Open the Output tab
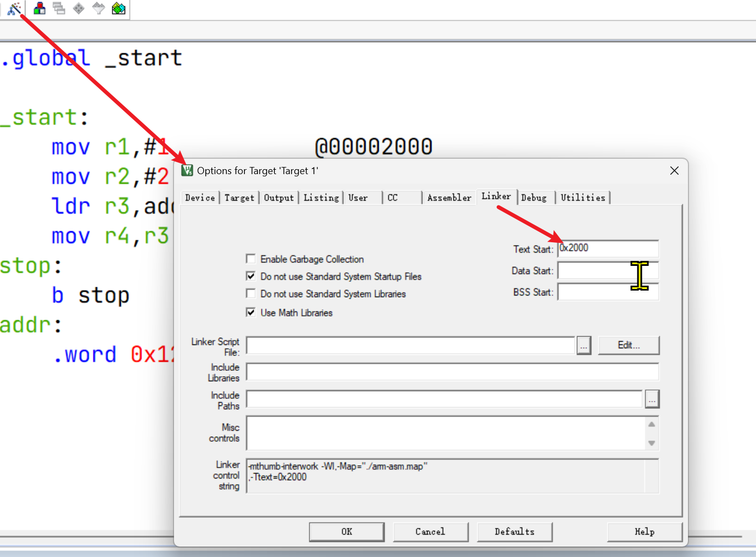The width and height of the screenshot is (756, 557). (x=279, y=198)
